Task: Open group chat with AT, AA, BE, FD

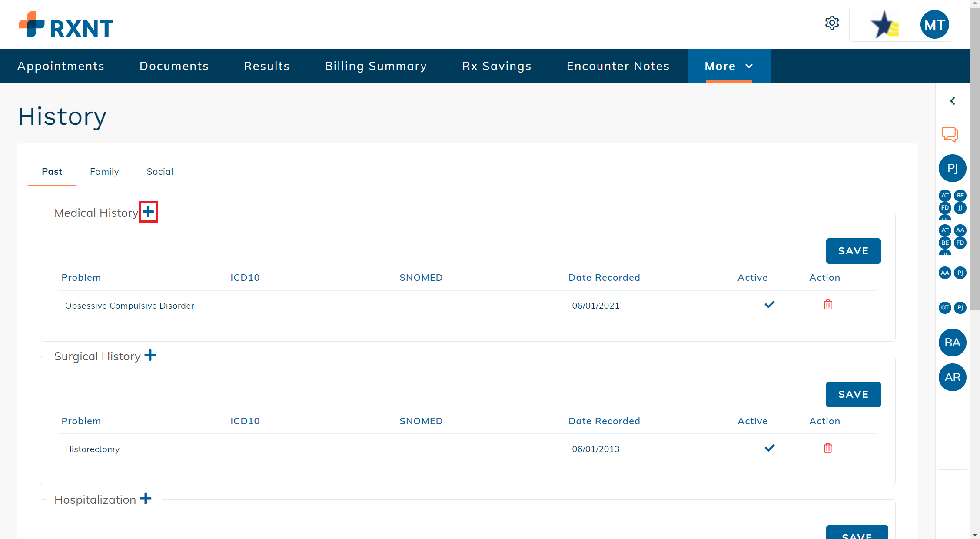Action: tap(953, 239)
